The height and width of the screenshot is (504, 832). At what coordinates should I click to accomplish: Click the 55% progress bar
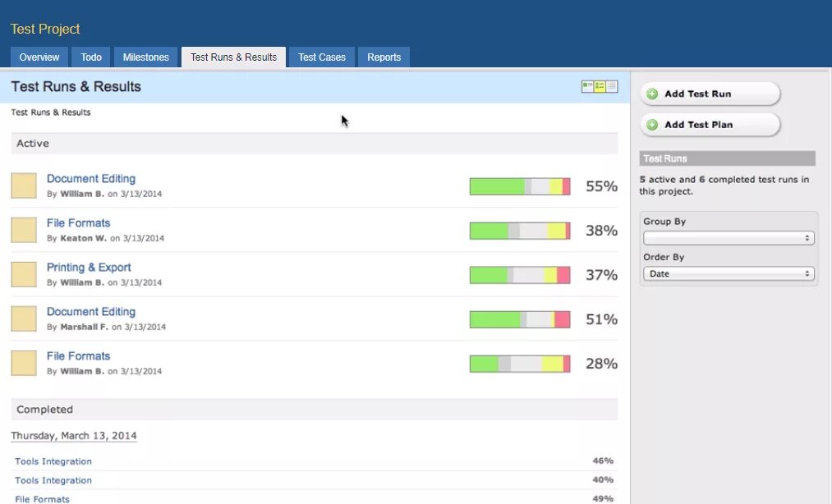pos(520,186)
